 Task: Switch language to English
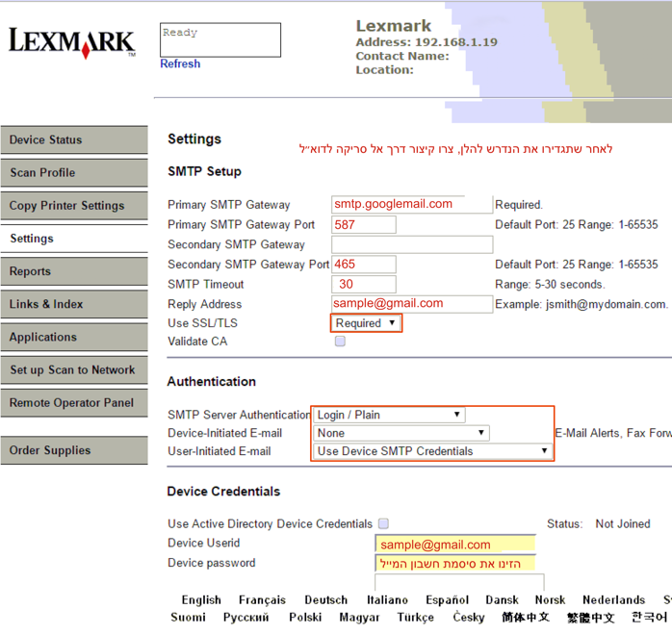click(x=201, y=599)
